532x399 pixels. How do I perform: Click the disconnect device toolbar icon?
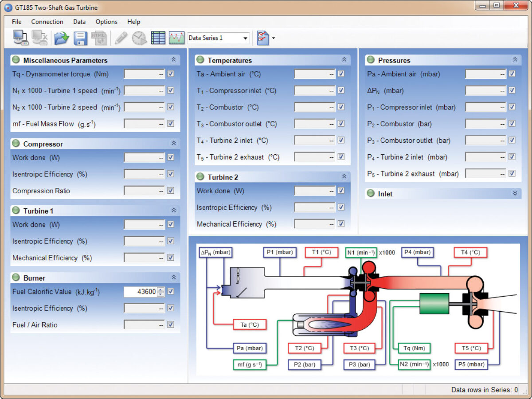tap(40, 38)
